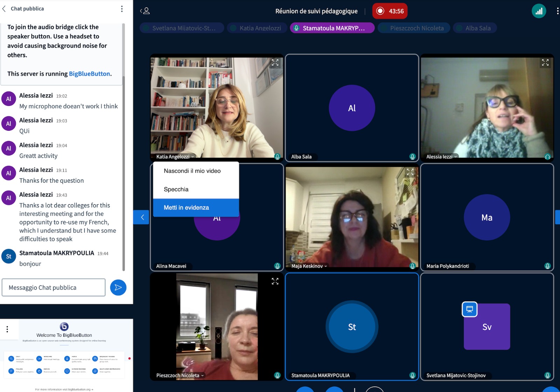The height and width of the screenshot is (392, 560).
Task: Select talking indicator Stamatoula MAKRYP…
Action: [332, 28]
